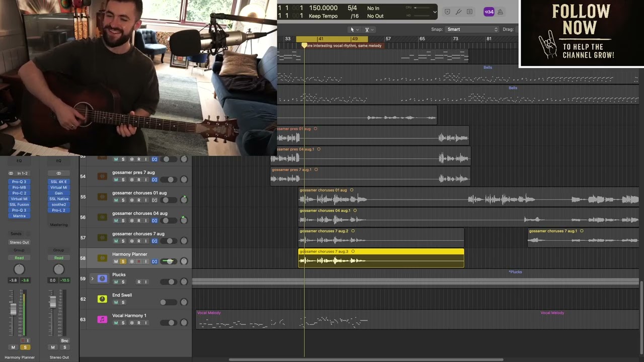
Task: Enable input monitoring on Vocal Harmony 1
Action: (x=146, y=323)
